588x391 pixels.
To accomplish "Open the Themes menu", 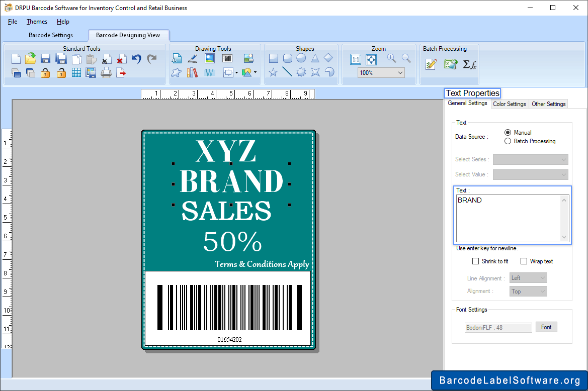I will (x=37, y=22).
